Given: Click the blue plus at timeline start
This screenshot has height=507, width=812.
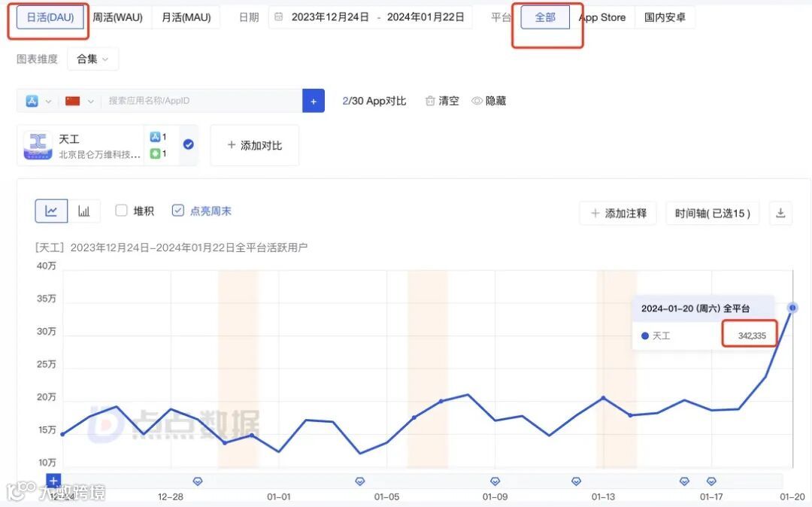Looking at the screenshot, I should pos(53,481).
